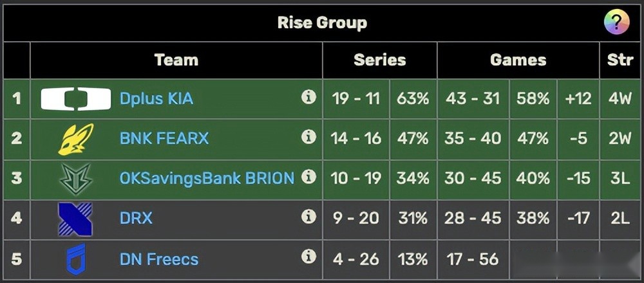Open the info icon beside OKSavingsBank BRION
This screenshot has height=283, width=644.
click(309, 176)
